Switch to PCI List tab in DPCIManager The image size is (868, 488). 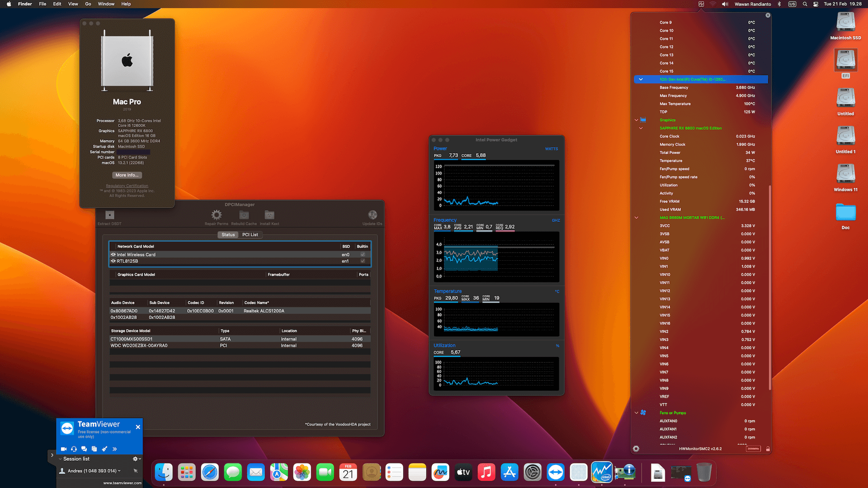[x=250, y=235]
